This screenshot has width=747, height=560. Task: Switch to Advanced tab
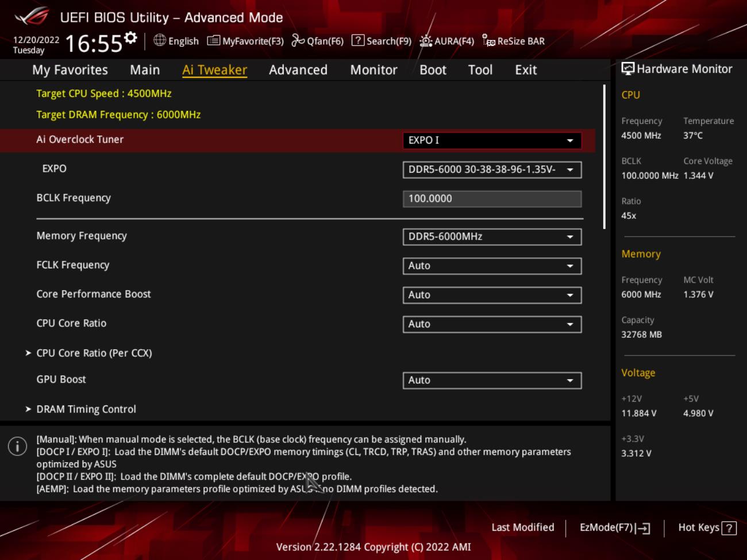point(298,70)
